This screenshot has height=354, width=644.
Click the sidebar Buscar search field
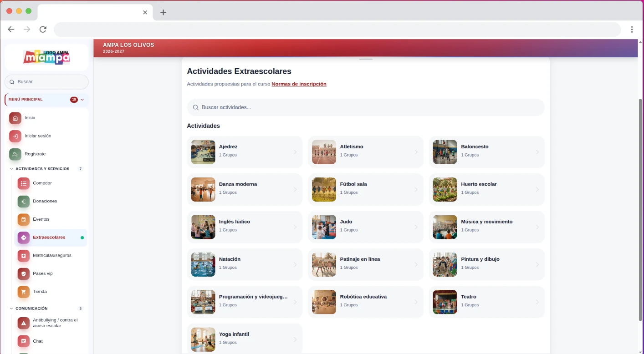(46, 82)
